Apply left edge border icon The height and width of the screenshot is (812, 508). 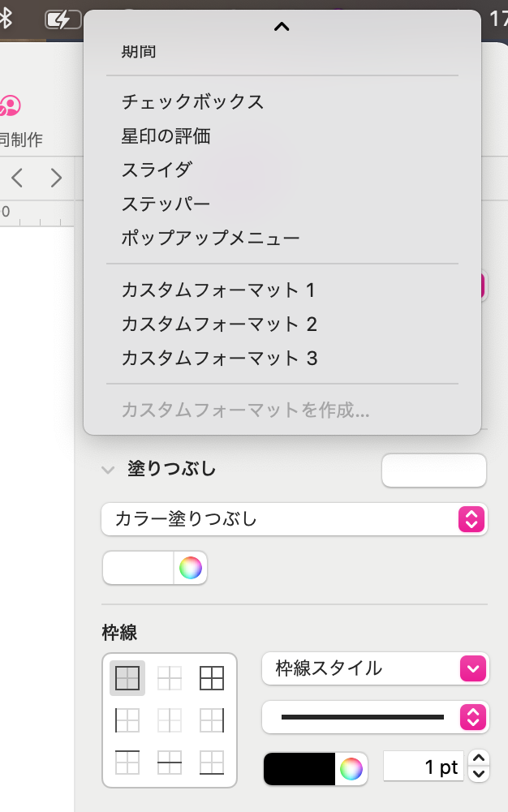coord(127,720)
